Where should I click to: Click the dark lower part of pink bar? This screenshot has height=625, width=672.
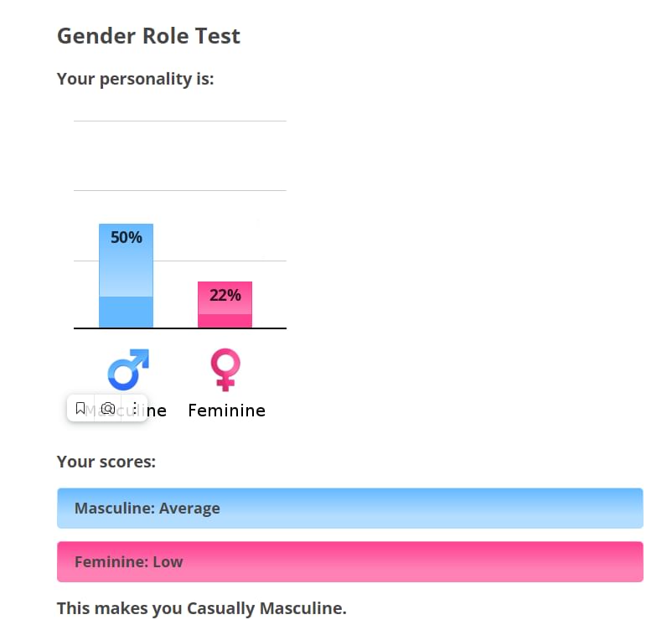225,321
